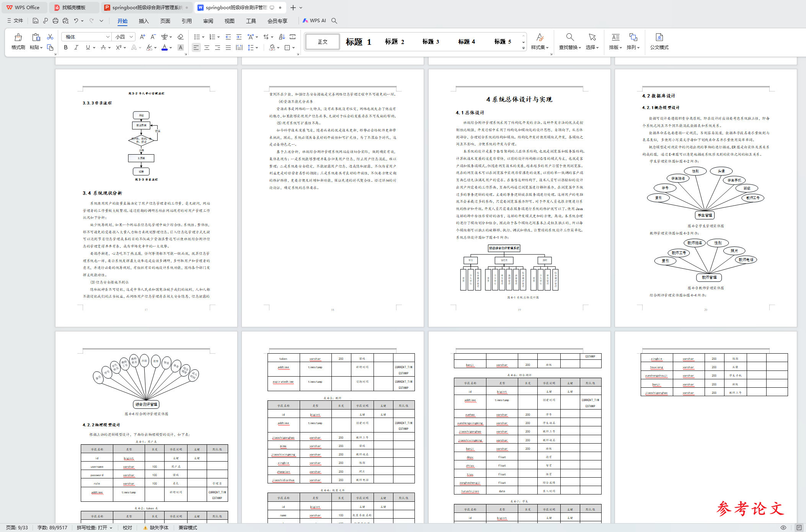The width and height of the screenshot is (806, 532).
Task: Toggle italic formatting
Action: pos(76,47)
